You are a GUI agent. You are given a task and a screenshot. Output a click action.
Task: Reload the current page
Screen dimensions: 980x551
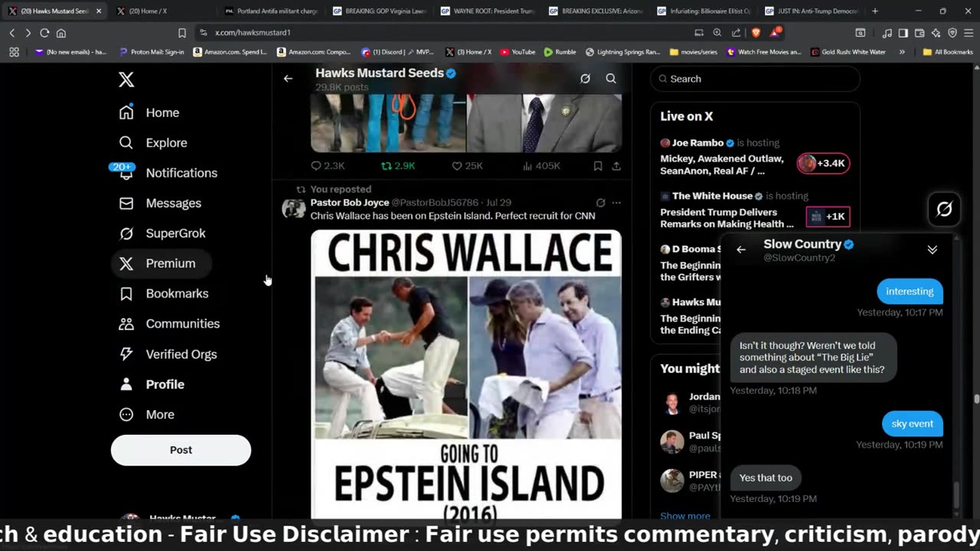point(44,33)
